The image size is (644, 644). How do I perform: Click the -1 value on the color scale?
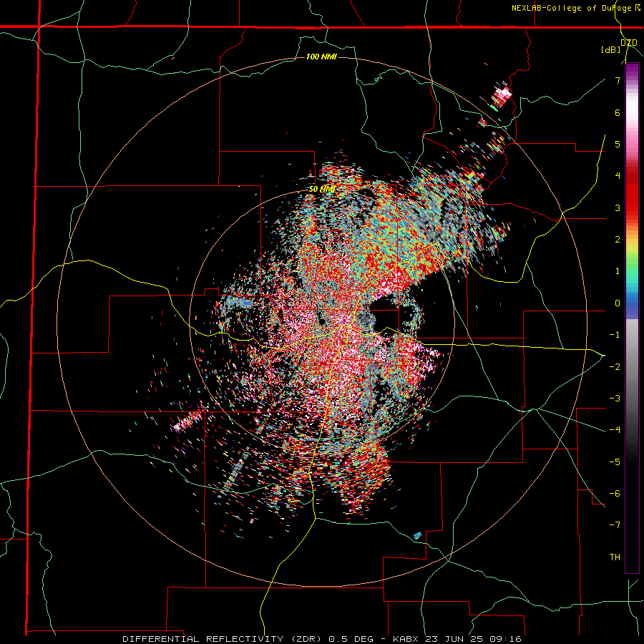point(615,335)
